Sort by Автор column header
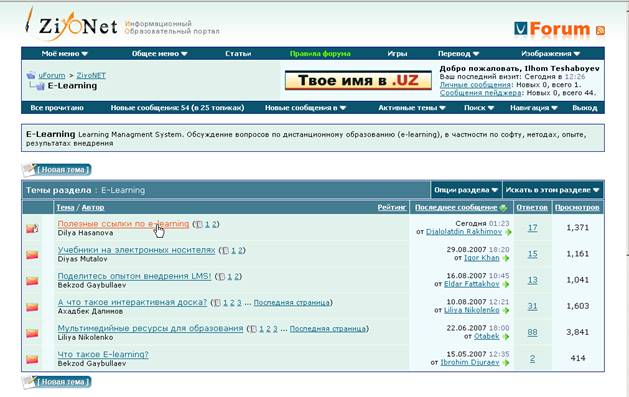This screenshot has width=629, height=397. [x=93, y=208]
